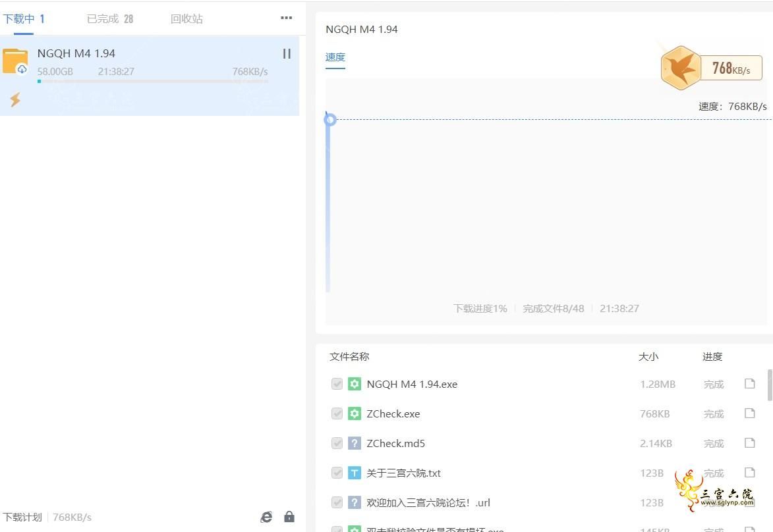Viewport: 773px width, 532px height.
Task: Switch to the 回收站 tab
Action: [x=186, y=18]
